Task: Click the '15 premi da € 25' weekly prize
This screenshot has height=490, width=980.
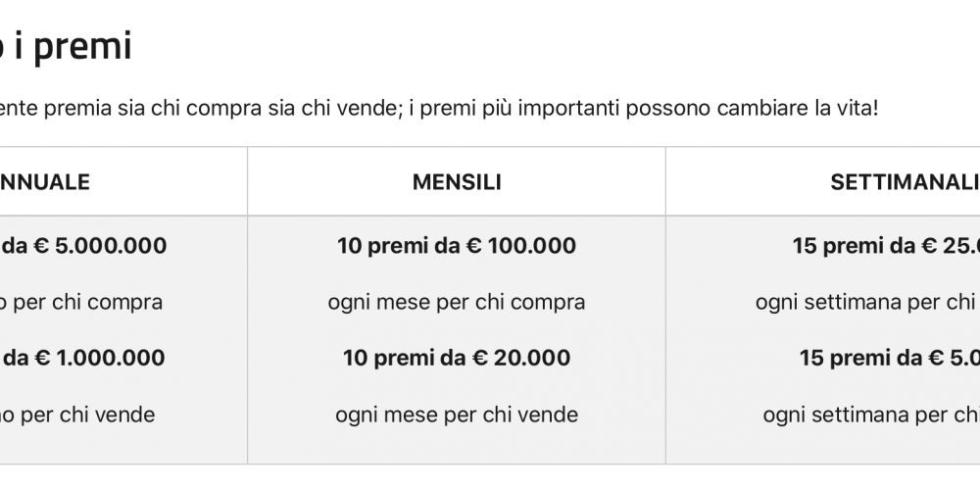Action: (886, 246)
